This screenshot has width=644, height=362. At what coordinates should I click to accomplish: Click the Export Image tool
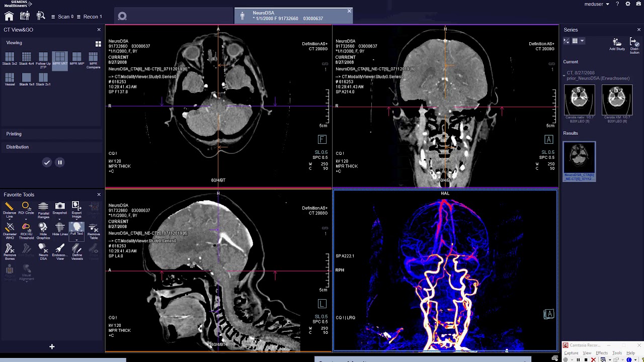(x=76, y=209)
